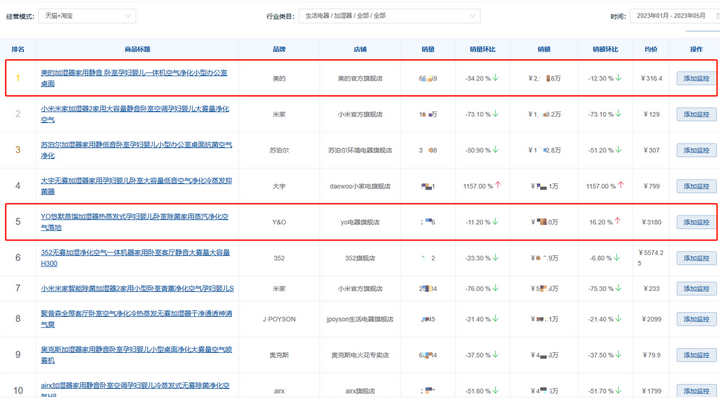Click the ¥129 average price cell
The height and width of the screenshot is (402, 720).
(651, 114)
